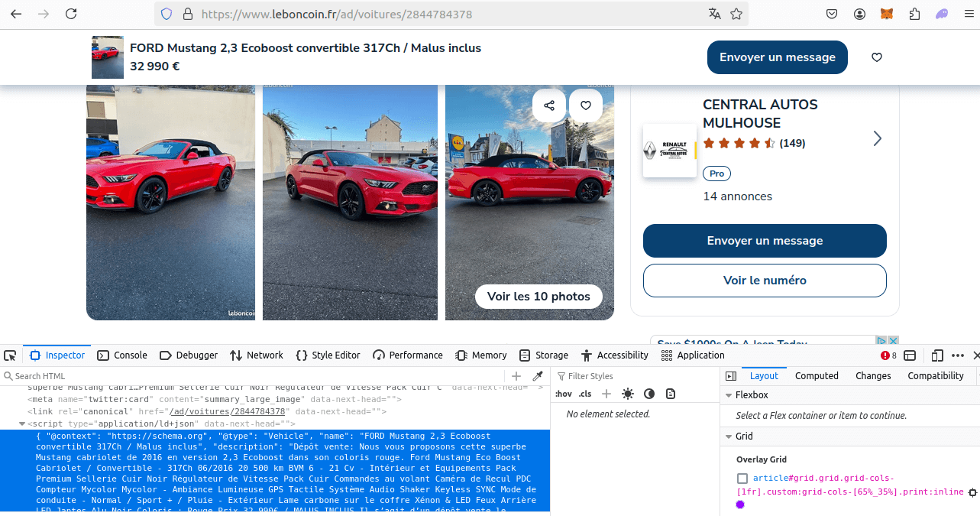Image resolution: width=980 pixels, height=516 pixels.
Task: Toggle dark color scheme simulation
Action: (649, 394)
